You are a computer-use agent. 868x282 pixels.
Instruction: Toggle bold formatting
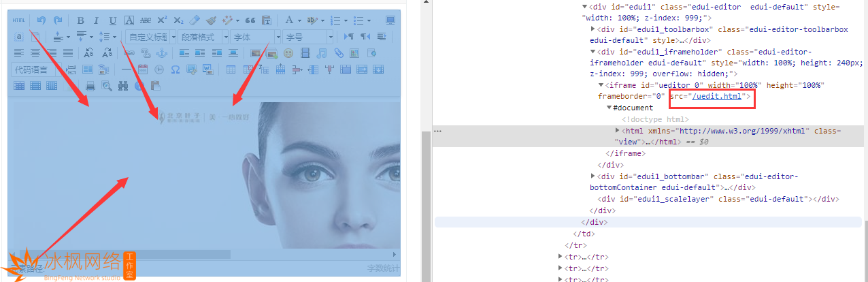tap(80, 20)
